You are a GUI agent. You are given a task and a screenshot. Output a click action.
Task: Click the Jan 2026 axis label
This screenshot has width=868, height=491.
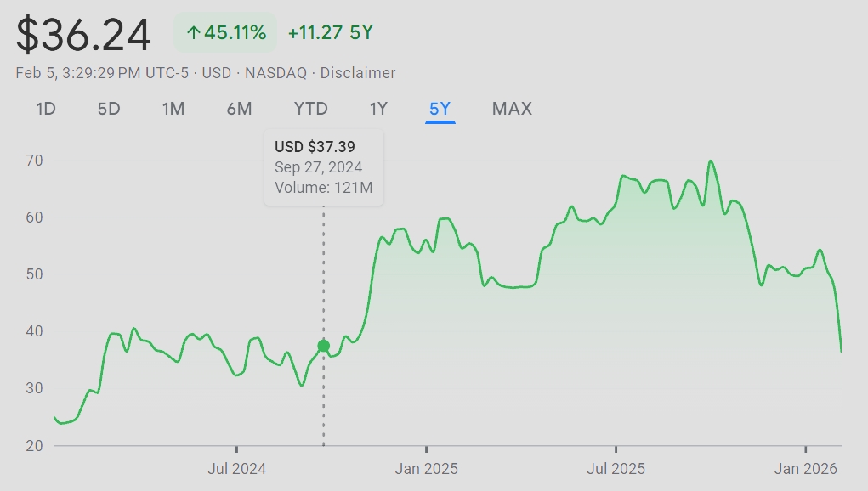click(805, 468)
